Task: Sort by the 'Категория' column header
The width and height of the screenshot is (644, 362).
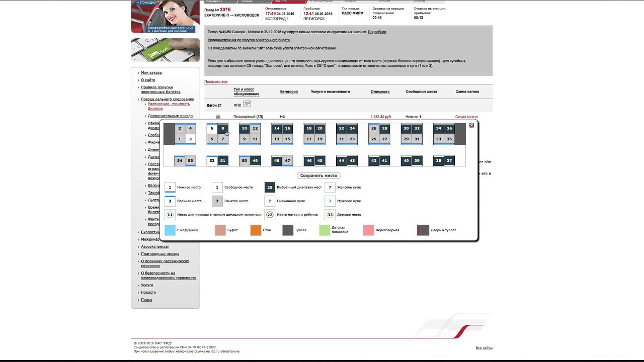Action: coord(289,92)
